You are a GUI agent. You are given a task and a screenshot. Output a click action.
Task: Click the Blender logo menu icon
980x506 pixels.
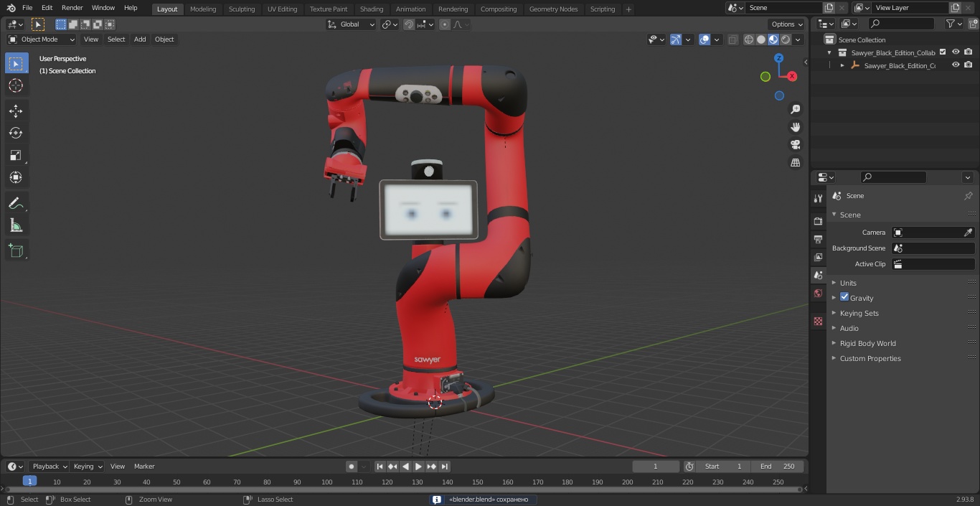tap(11, 8)
